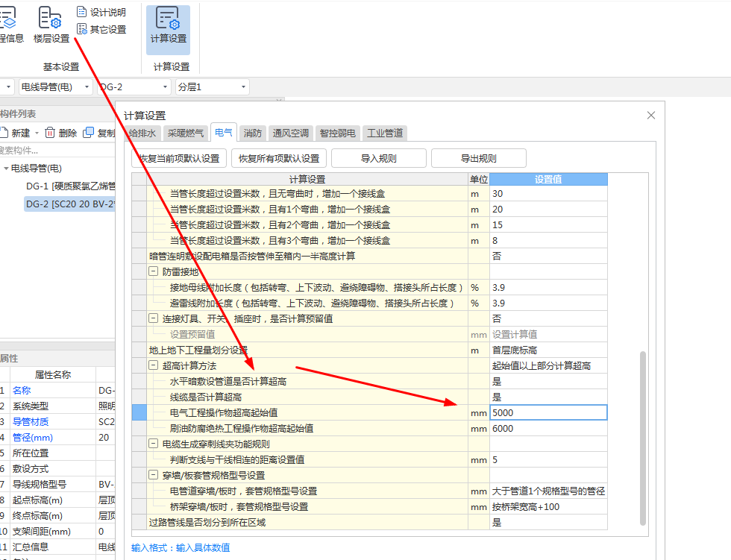Switch to 给排水 tab
Viewport: 731px width, 560px height.
[x=142, y=133]
